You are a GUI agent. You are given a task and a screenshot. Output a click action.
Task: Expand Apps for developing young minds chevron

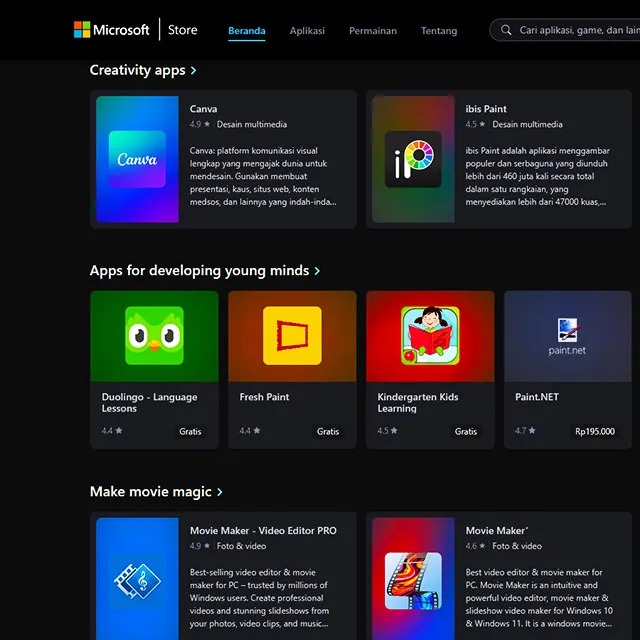click(x=317, y=271)
